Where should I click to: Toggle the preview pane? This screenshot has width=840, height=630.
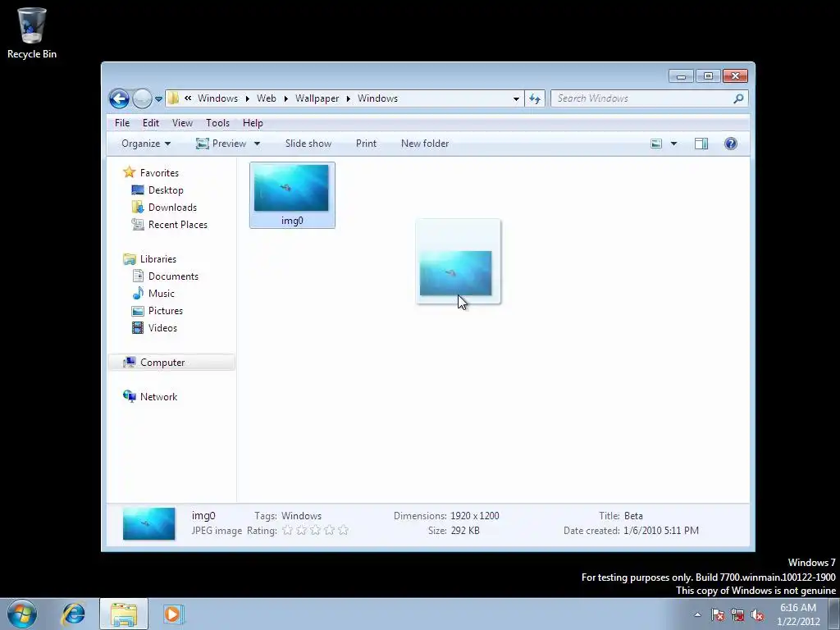point(701,144)
